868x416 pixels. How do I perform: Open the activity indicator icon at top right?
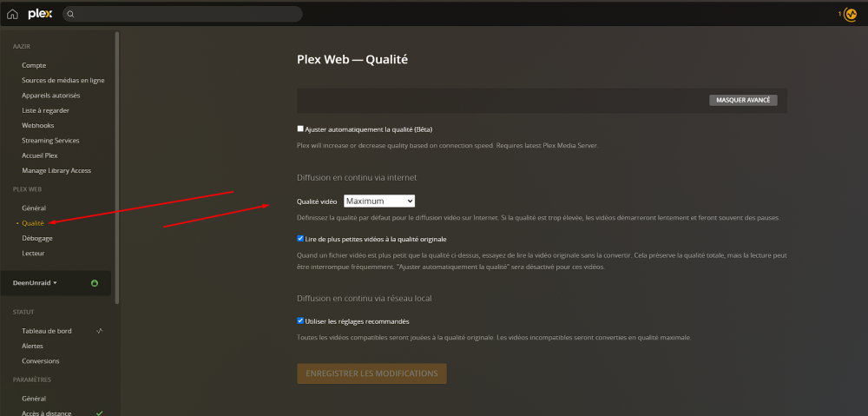coord(851,15)
